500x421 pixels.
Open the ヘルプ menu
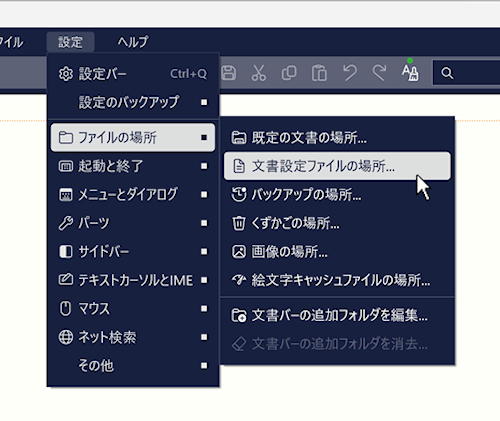pos(133,42)
